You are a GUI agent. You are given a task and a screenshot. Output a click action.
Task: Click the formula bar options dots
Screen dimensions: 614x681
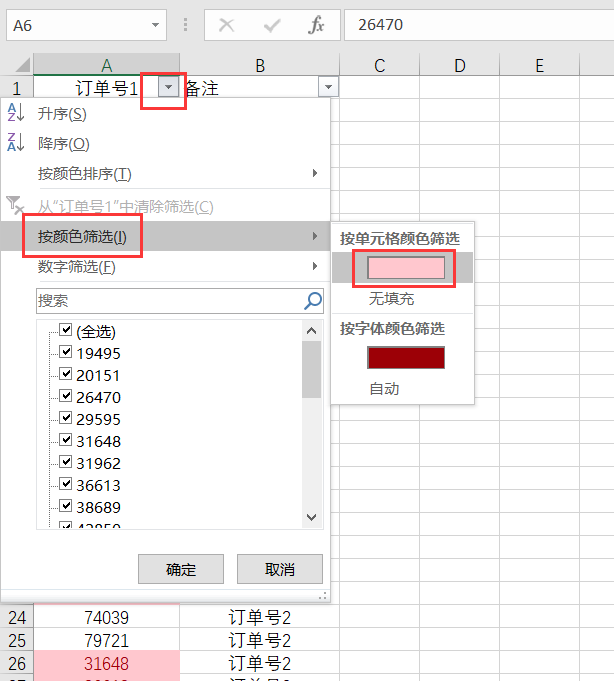click(185, 25)
